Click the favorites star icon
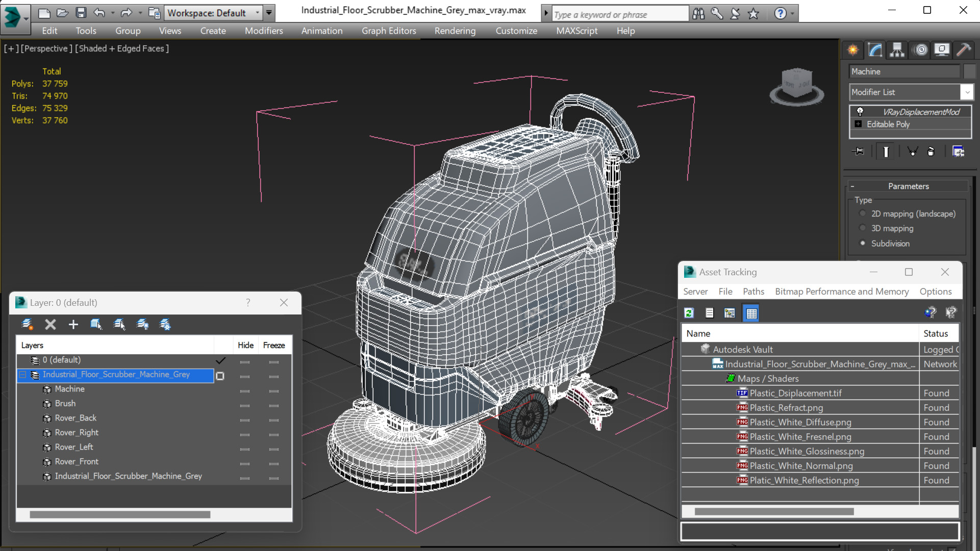 click(x=753, y=14)
